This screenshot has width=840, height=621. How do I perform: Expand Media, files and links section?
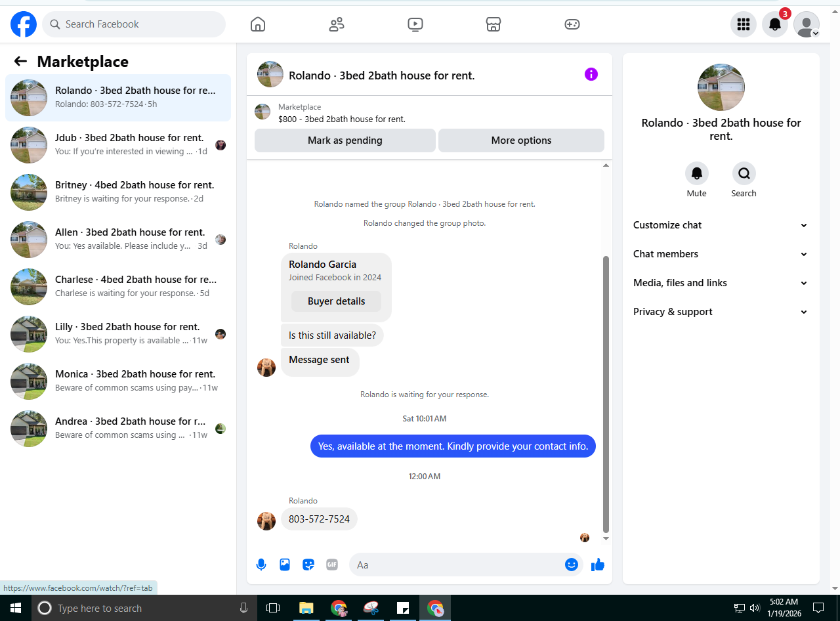[x=721, y=283]
